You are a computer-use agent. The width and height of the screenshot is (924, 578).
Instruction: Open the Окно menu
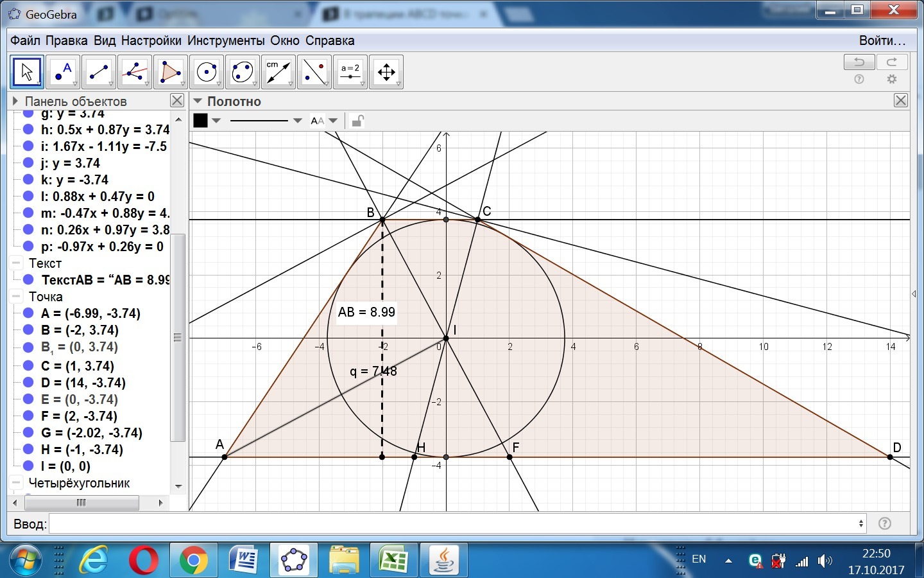click(285, 40)
